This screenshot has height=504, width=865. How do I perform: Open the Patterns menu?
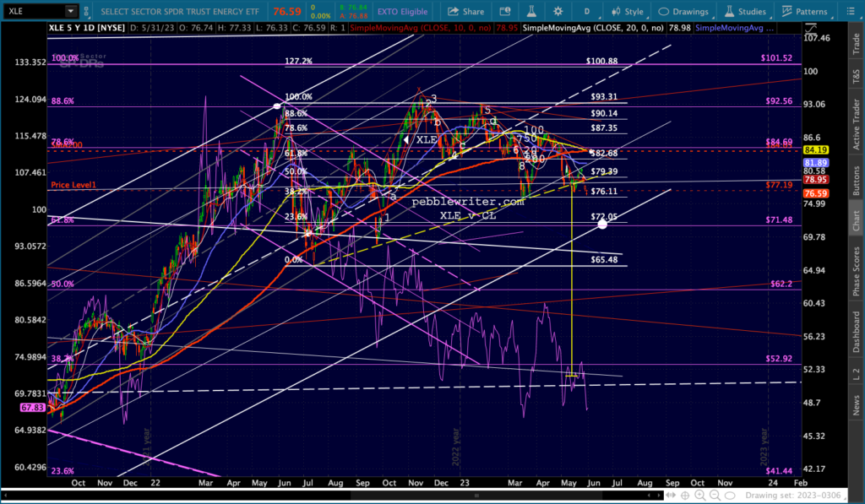tap(804, 11)
